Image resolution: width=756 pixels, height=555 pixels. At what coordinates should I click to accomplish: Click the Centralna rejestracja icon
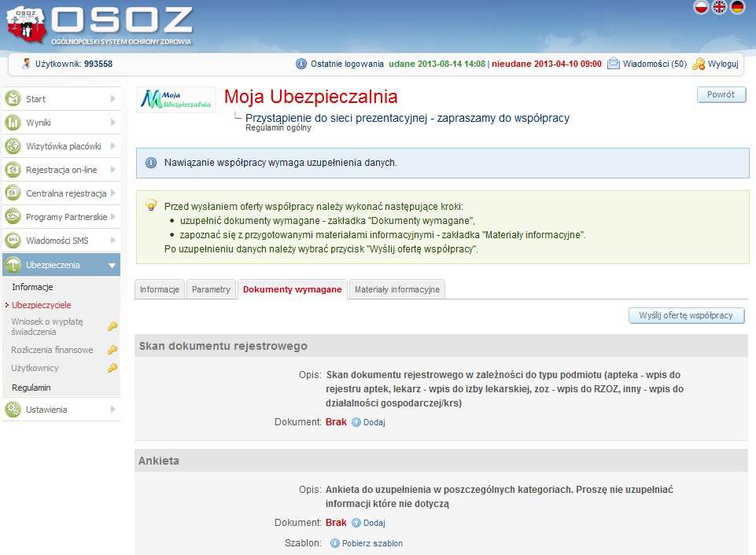(x=13, y=193)
